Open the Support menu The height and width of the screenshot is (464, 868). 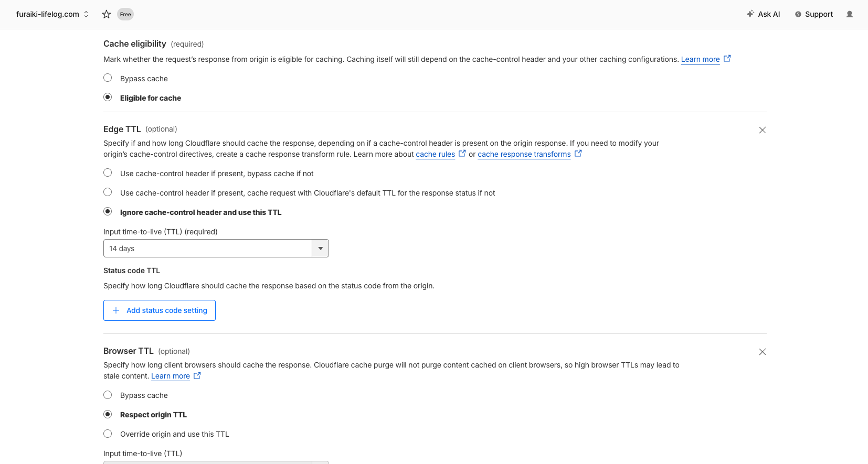click(813, 14)
